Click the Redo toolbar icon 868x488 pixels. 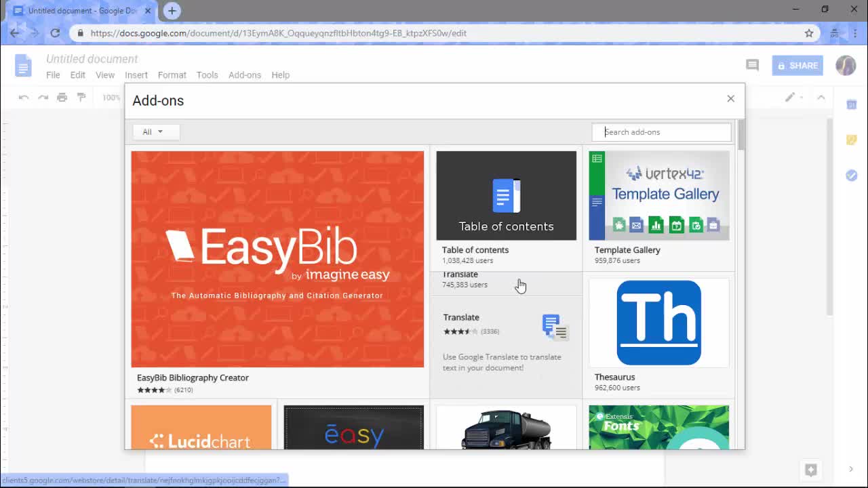(x=43, y=98)
